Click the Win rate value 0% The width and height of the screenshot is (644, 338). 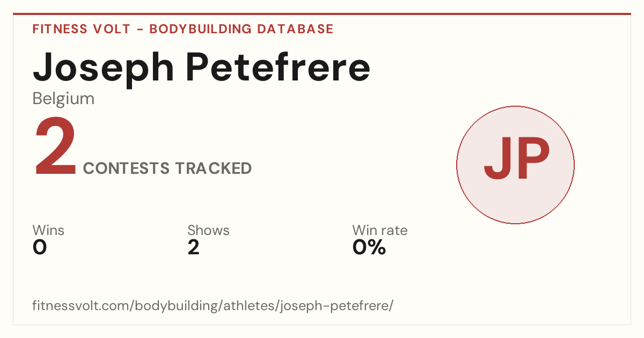tap(369, 248)
